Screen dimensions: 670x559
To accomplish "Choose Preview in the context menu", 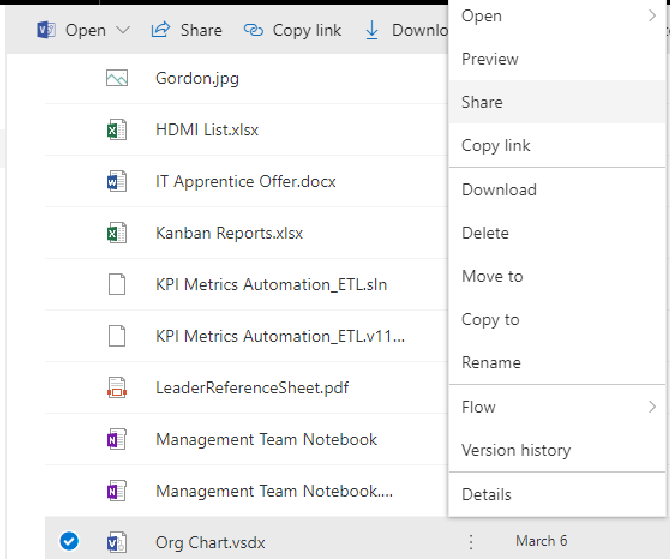I will (x=556, y=59).
